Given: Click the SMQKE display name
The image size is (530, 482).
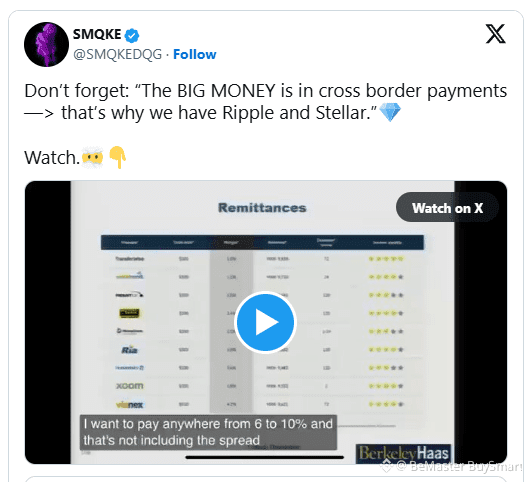Looking at the screenshot, I should point(97,34).
